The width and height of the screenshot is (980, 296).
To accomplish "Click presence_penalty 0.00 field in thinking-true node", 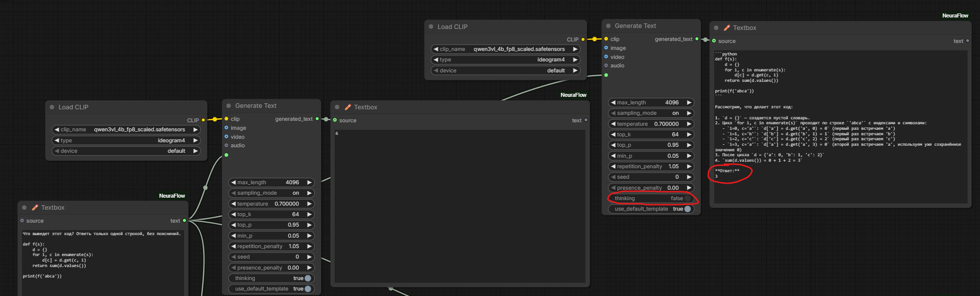I will (x=271, y=268).
